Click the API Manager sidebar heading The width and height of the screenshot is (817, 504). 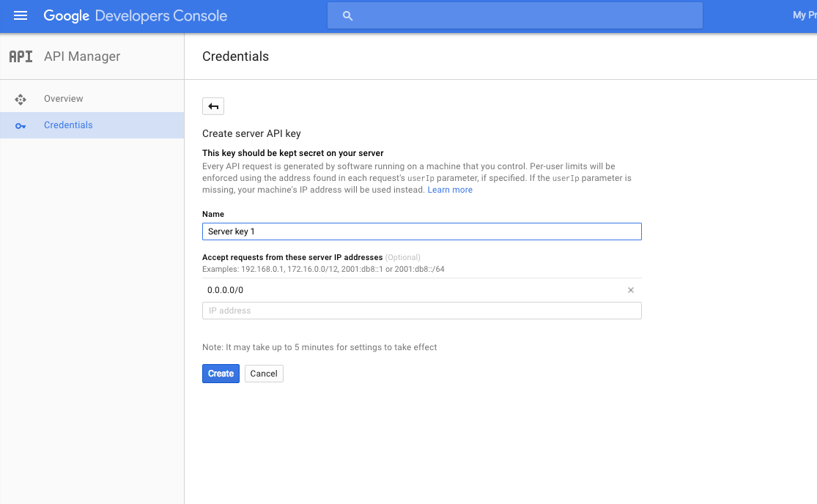click(82, 56)
